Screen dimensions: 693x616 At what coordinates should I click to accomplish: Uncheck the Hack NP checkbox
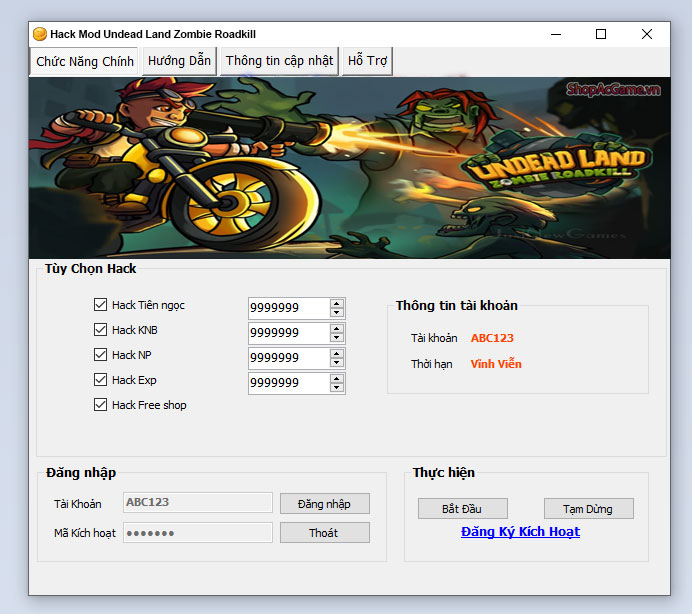click(x=100, y=354)
